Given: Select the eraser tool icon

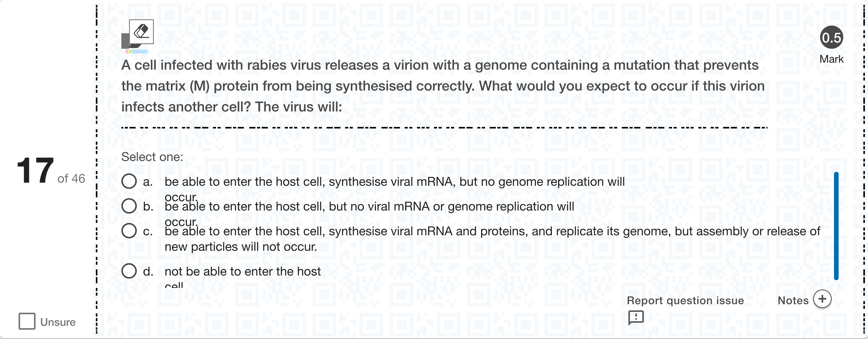Looking at the screenshot, I should coord(141,32).
